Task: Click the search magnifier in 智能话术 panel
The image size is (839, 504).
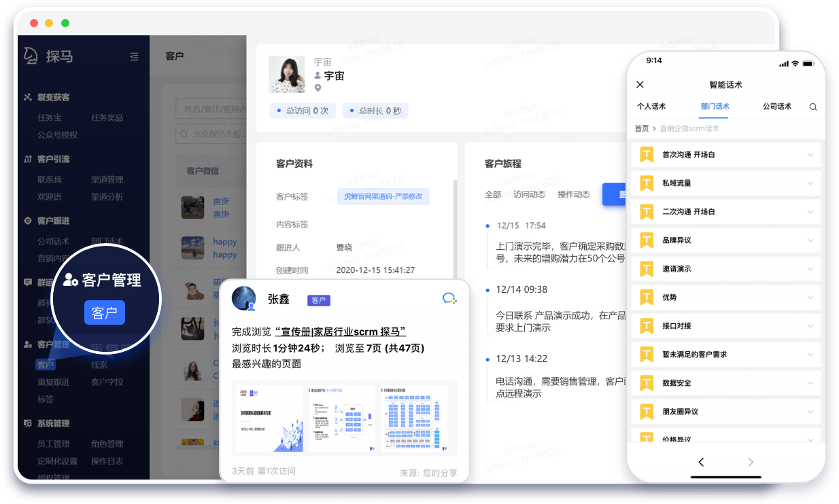Action: 813,107
